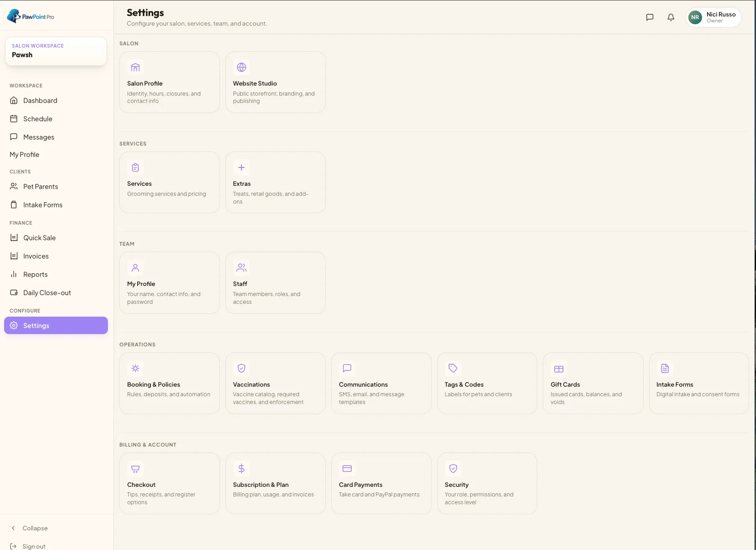Click the Card Payments credit card icon

tap(347, 469)
